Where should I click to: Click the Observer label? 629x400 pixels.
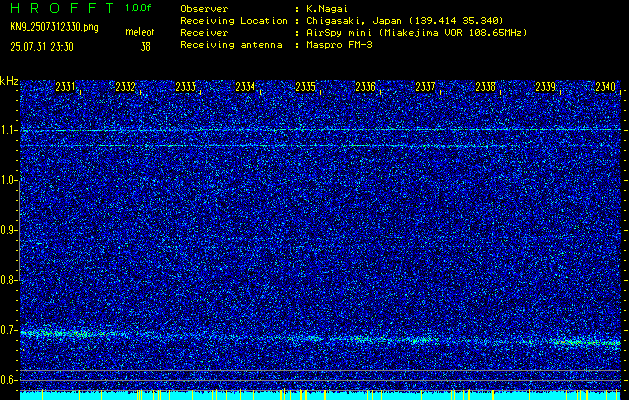click(204, 8)
